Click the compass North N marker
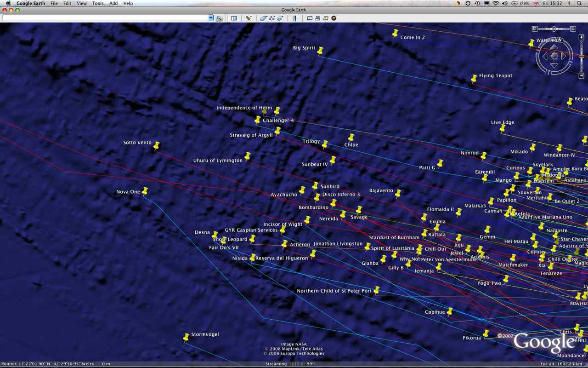This screenshot has height=368, width=588. (560, 40)
